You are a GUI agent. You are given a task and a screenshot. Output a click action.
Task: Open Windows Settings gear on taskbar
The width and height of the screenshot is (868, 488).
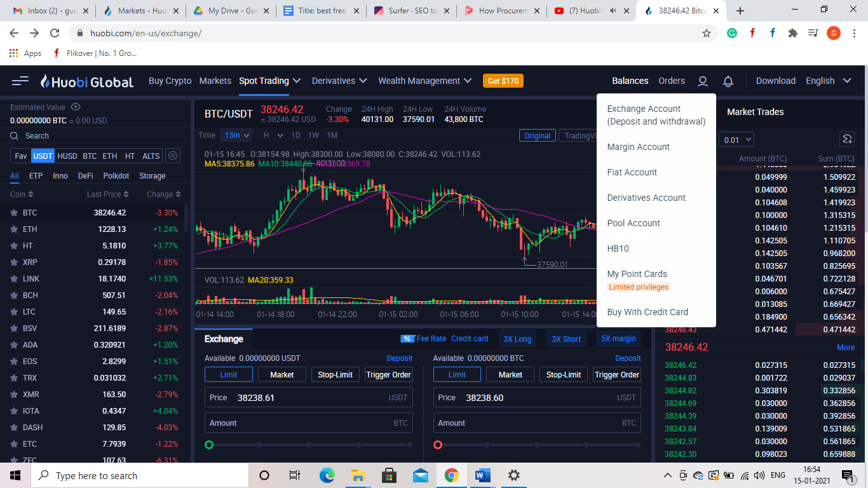tap(514, 475)
